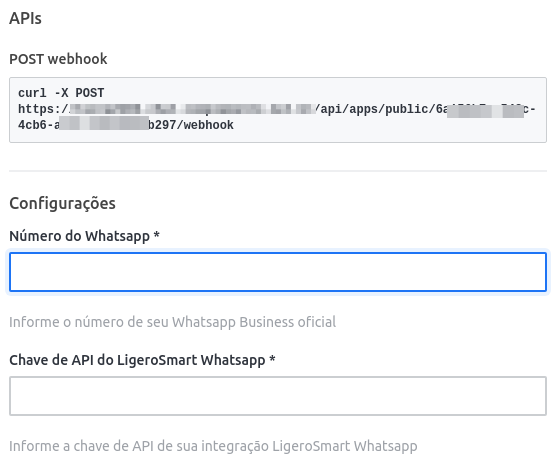Image resolution: width=555 pixels, height=467 pixels.
Task: Click the POST webhook curl code block
Action: (278, 110)
